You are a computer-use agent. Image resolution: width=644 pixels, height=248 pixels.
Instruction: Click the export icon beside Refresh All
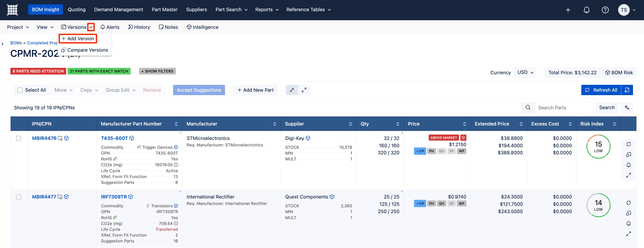(627, 90)
